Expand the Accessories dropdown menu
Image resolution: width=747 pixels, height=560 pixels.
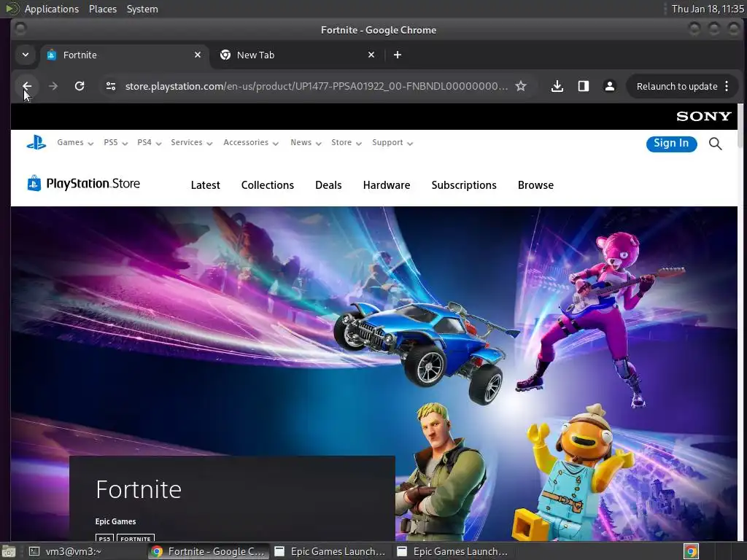pos(251,142)
